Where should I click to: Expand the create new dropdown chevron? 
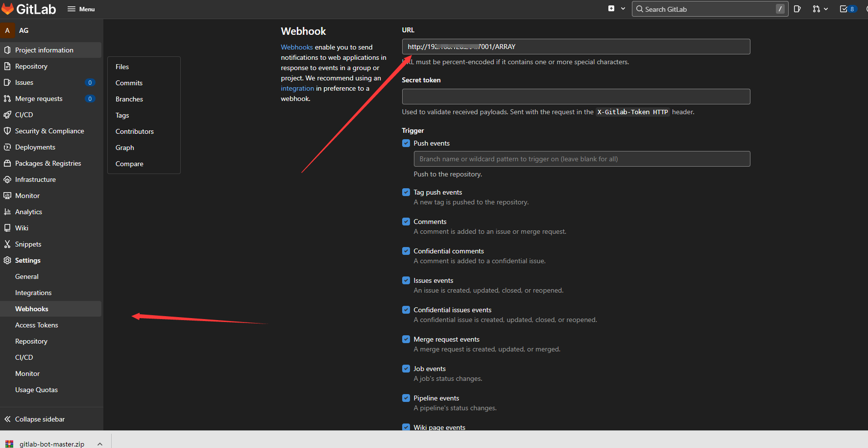623,9
